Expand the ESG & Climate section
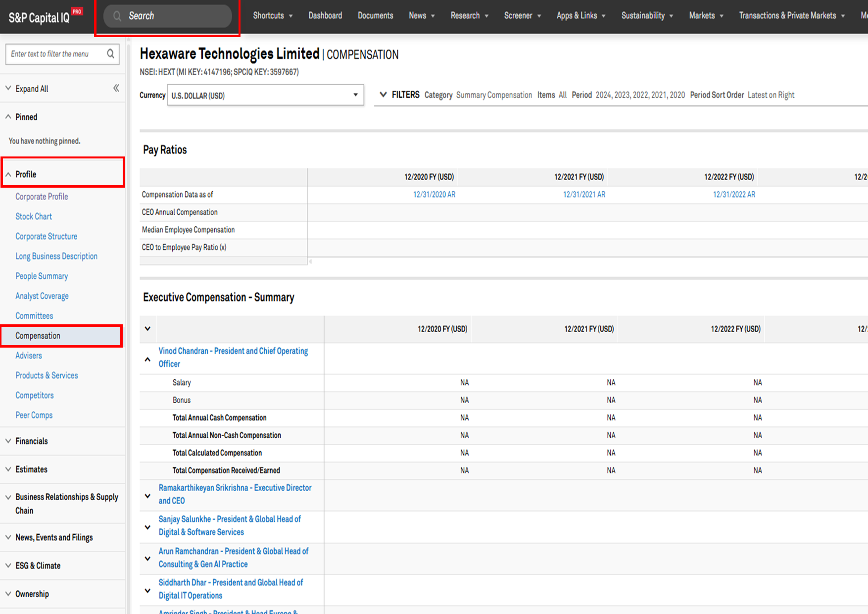The width and height of the screenshot is (868, 614). [38, 565]
